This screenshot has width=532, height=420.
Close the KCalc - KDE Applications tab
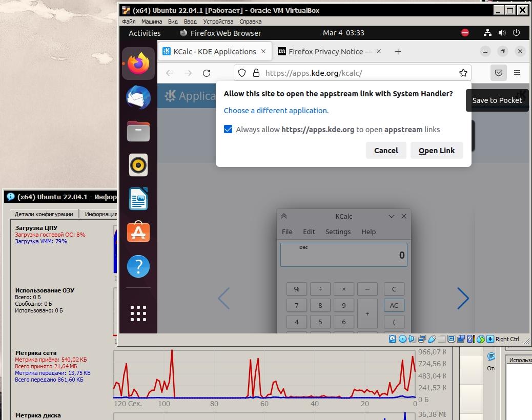pyautogui.click(x=263, y=52)
